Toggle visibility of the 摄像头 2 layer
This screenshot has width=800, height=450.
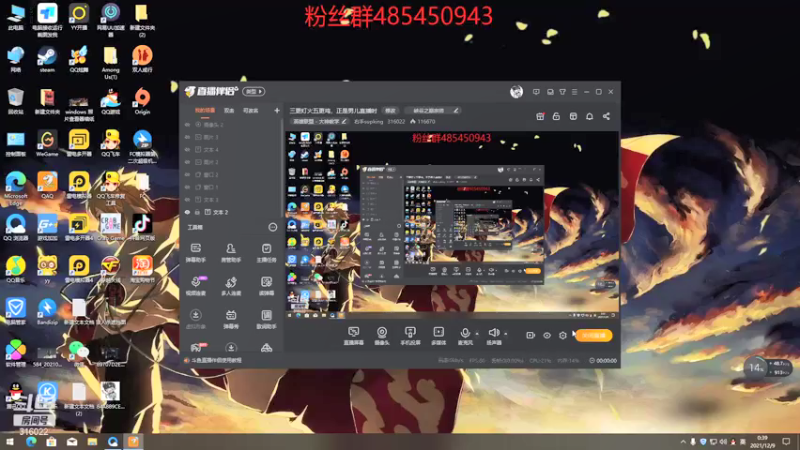(187, 124)
